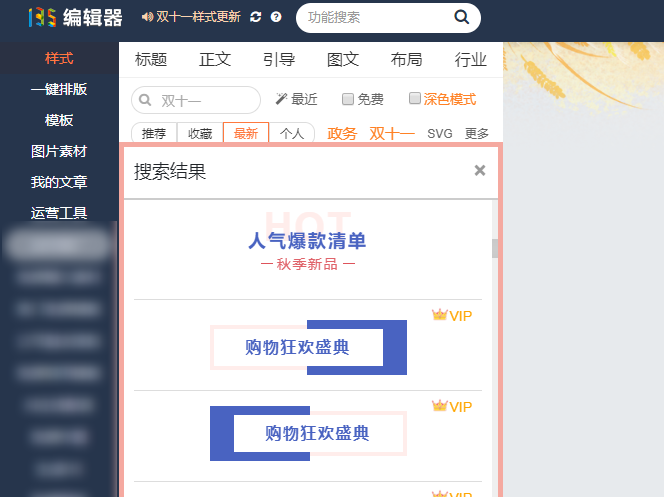Open the help question mark icon
The width and height of the screenshot is (664, 497).
pyautogui.click(x=276, y=17)
